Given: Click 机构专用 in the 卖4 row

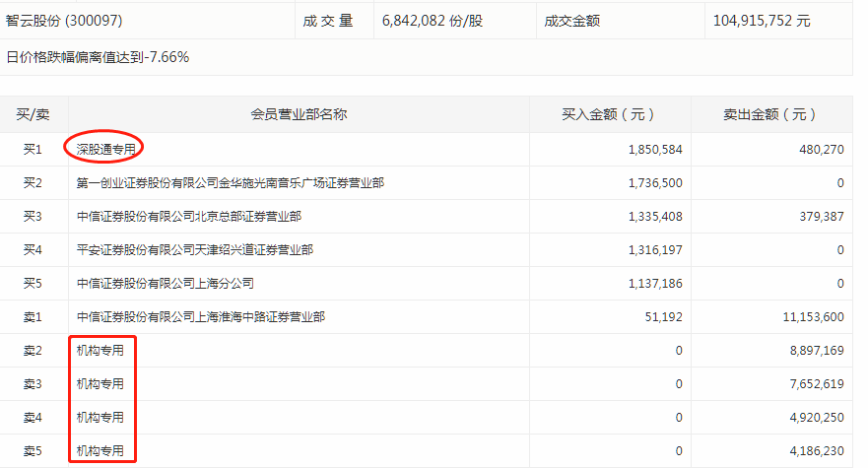Looking at the screenshot, I should pos(100,418).
